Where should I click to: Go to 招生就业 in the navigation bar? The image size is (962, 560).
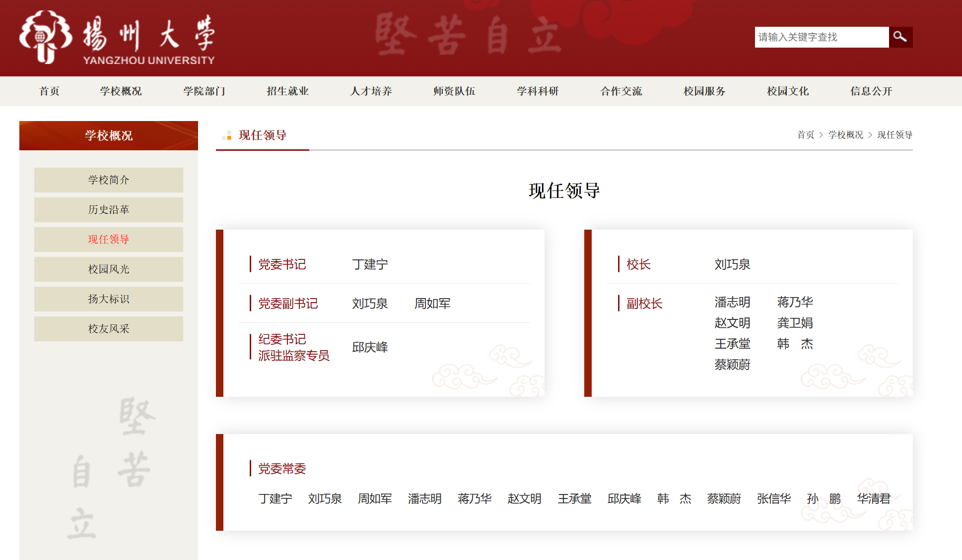coord(287,91)
